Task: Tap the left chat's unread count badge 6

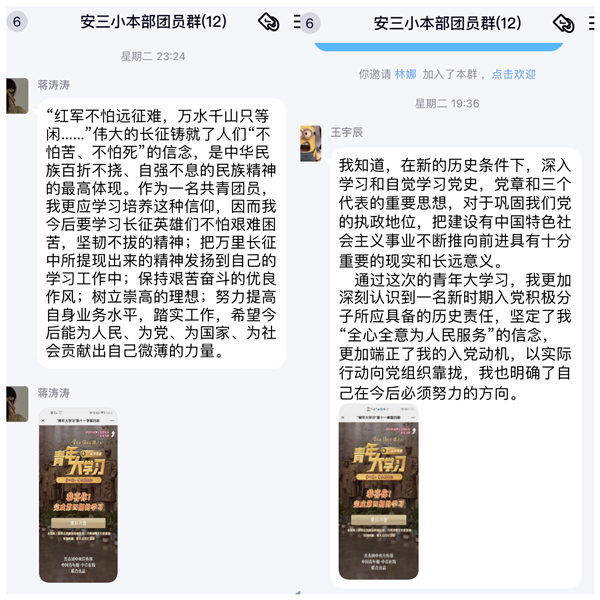Action: coord(17,22)
